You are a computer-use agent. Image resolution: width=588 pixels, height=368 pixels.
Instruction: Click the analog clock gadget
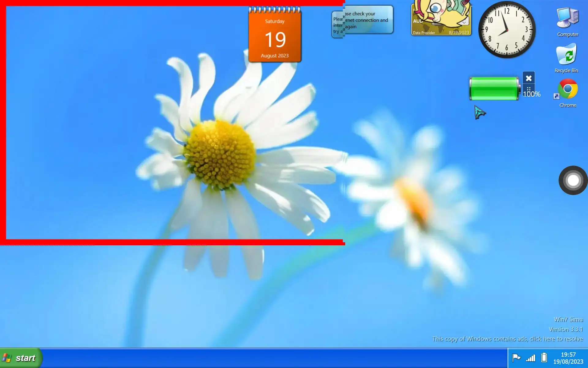coord(507,30)
